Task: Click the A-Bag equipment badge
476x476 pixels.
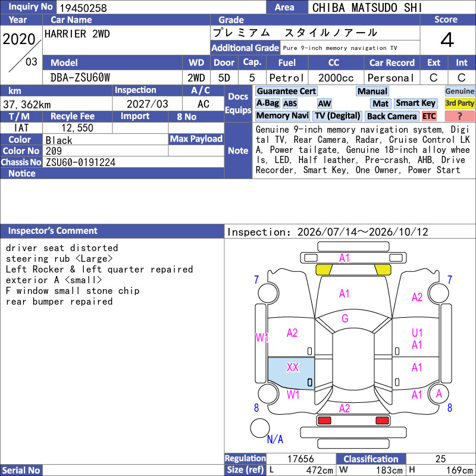Action: point(267,103)
